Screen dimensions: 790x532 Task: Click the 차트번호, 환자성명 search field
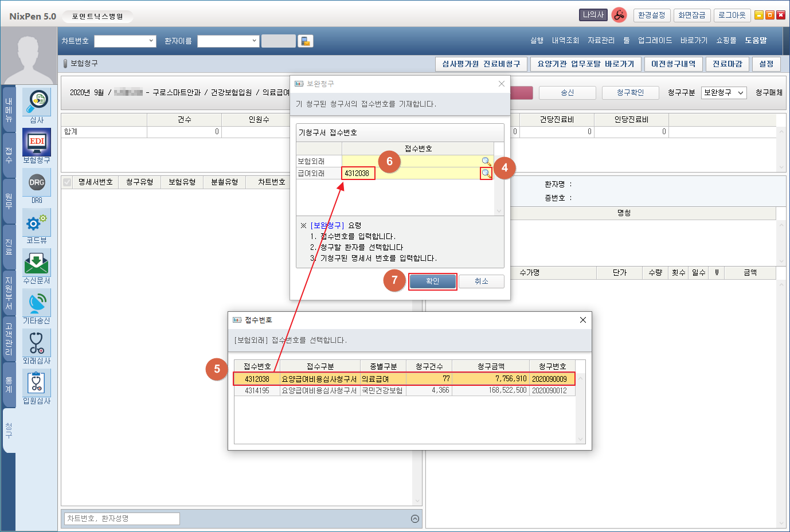122,519
